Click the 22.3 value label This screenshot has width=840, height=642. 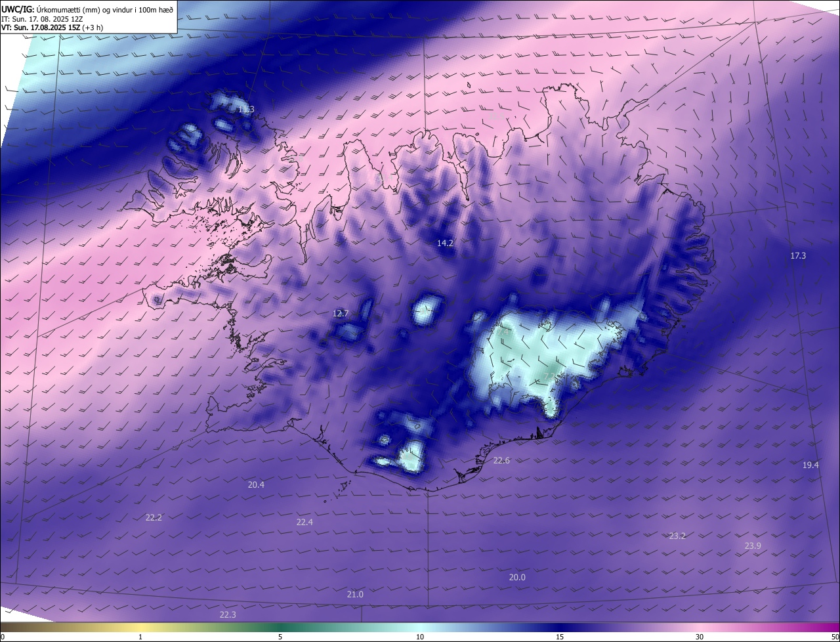pyautogui.click(x=228, y=615)
